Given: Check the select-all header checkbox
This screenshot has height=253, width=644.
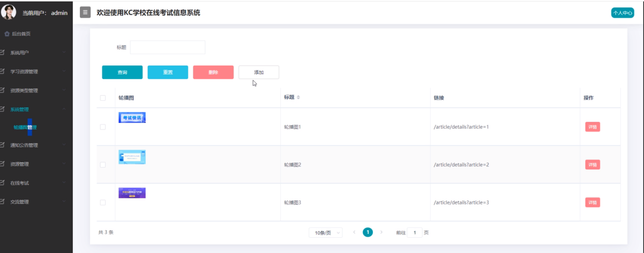Looking at the screenshot, I should coord(103,98).
